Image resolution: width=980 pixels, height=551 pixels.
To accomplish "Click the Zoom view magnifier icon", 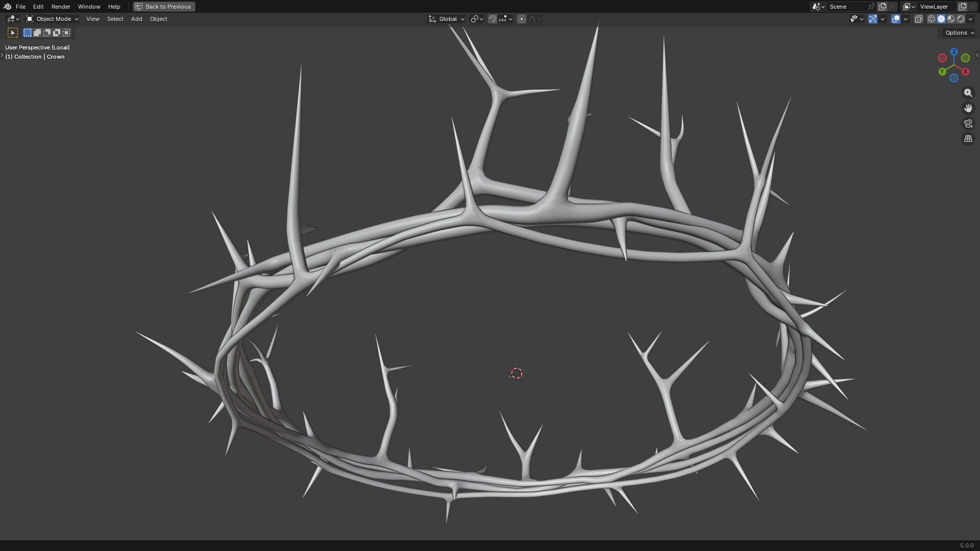I will 968,93.
